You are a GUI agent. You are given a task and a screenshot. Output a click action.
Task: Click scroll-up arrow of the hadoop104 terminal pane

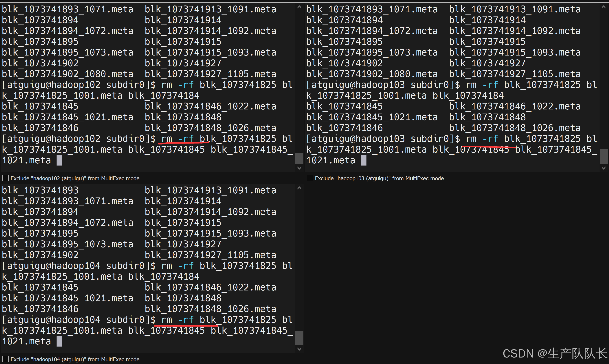click(x=299, y=188)
